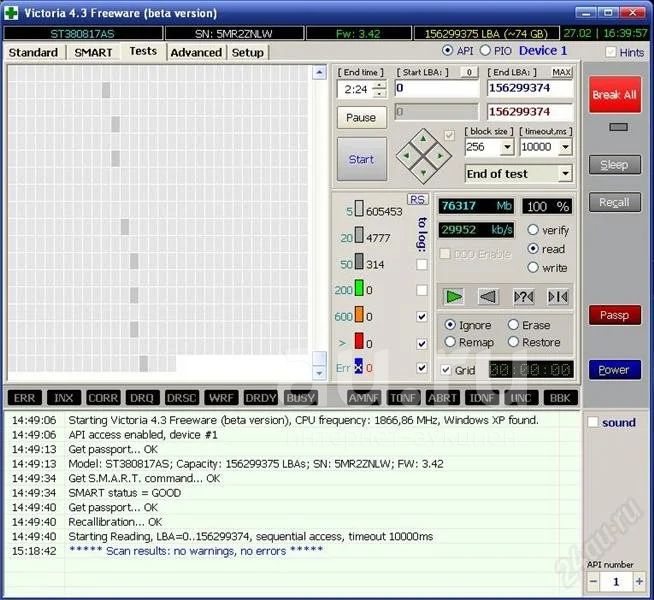Click the green play scan button
This screenshot has width=654, height=600.
(454, 297)
